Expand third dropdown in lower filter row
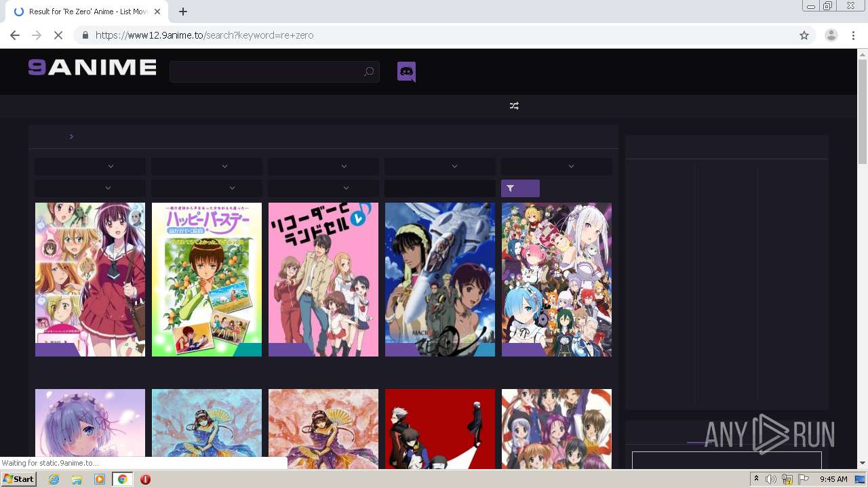868x488 pixels. click(x=323, y=188)
